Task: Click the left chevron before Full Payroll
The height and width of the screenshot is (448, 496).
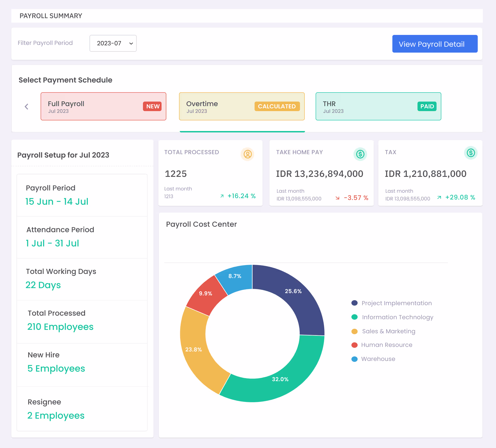Action: [x=27, y=107]
